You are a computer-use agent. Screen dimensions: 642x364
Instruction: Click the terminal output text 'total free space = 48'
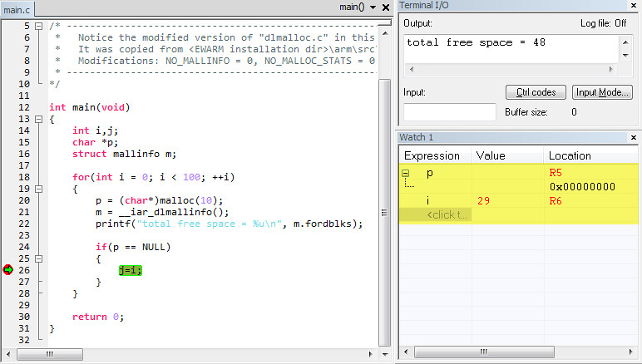click(476, 42)
